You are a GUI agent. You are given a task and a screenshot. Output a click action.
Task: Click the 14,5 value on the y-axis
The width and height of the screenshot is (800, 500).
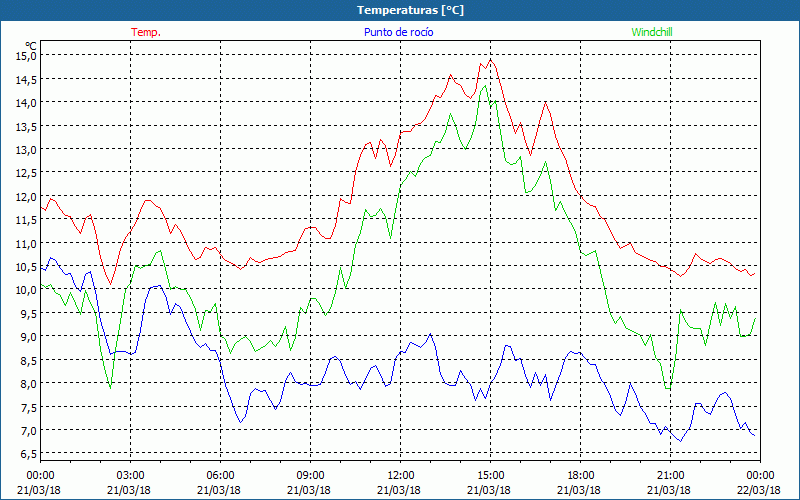(x=26, y=79)
